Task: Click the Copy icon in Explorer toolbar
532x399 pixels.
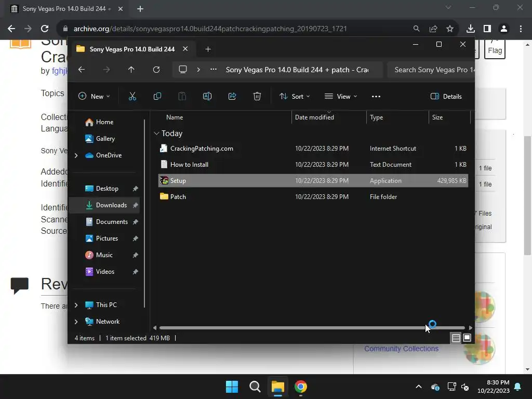Action: click(x=157, y=96)
